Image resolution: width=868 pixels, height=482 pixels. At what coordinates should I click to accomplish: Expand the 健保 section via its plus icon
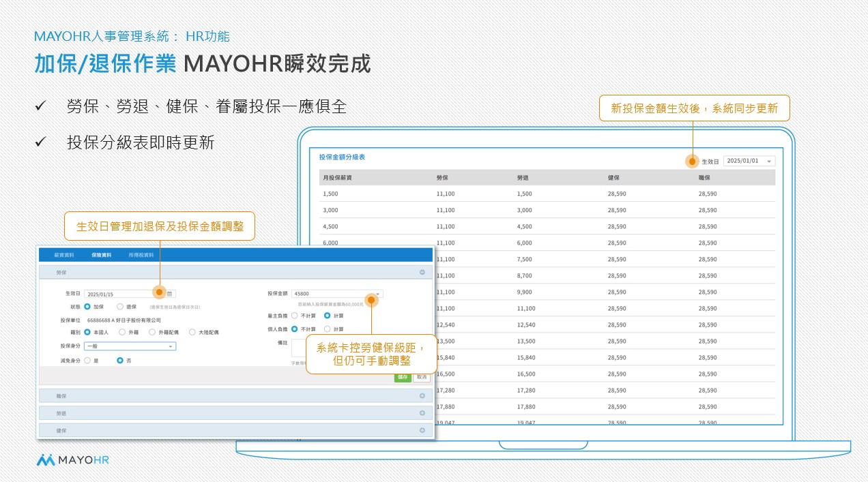422,430
